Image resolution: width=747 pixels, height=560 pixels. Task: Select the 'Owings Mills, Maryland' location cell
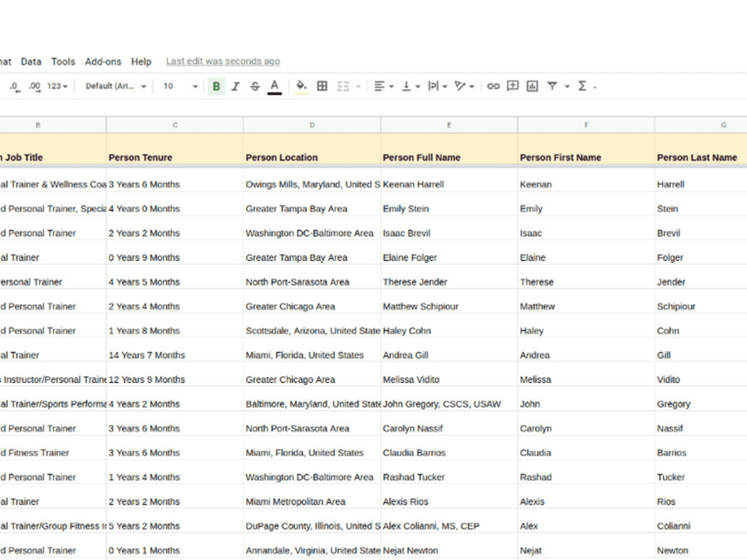coord(312,180)
